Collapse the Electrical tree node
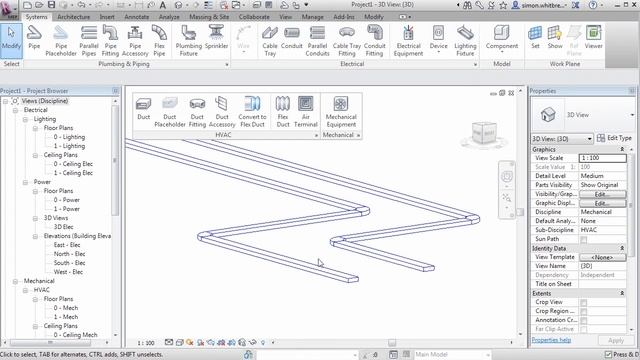 15,110
